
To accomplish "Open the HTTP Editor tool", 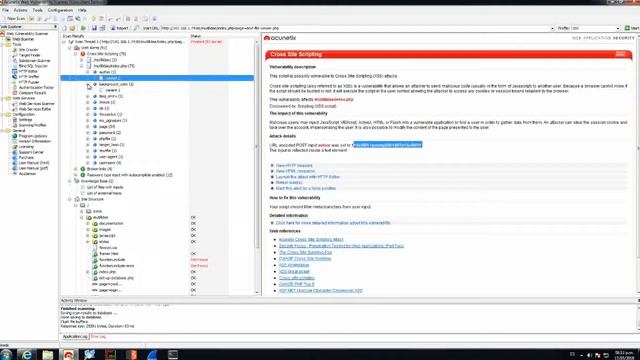I will coord(28,71).
